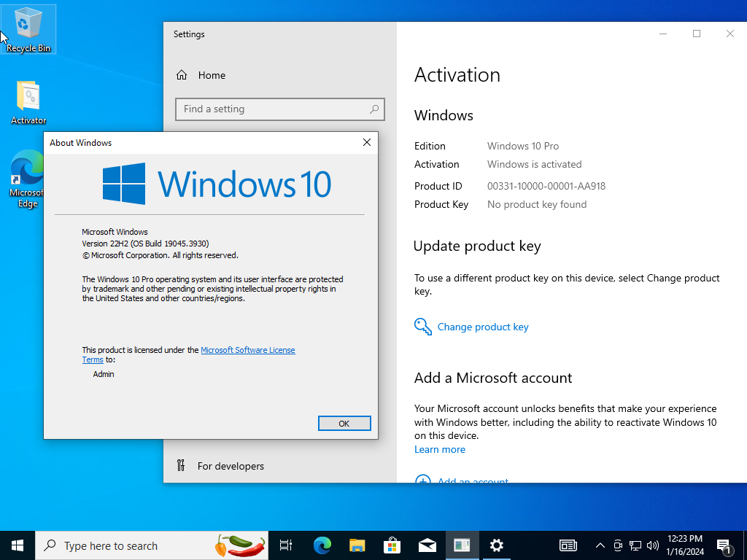
Task: Click the chili peppers search highlight icon
Action: point(240,545)
